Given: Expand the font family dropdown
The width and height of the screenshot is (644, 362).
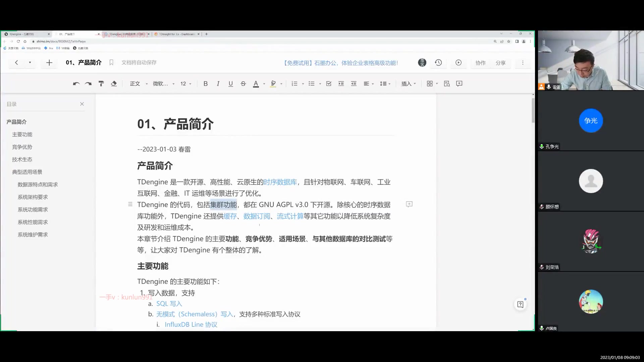Looking at the screenshot, I should click(172, 83).
